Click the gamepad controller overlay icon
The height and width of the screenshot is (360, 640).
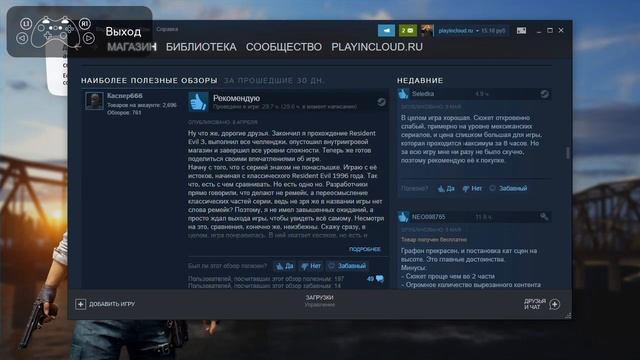point(56,32)
